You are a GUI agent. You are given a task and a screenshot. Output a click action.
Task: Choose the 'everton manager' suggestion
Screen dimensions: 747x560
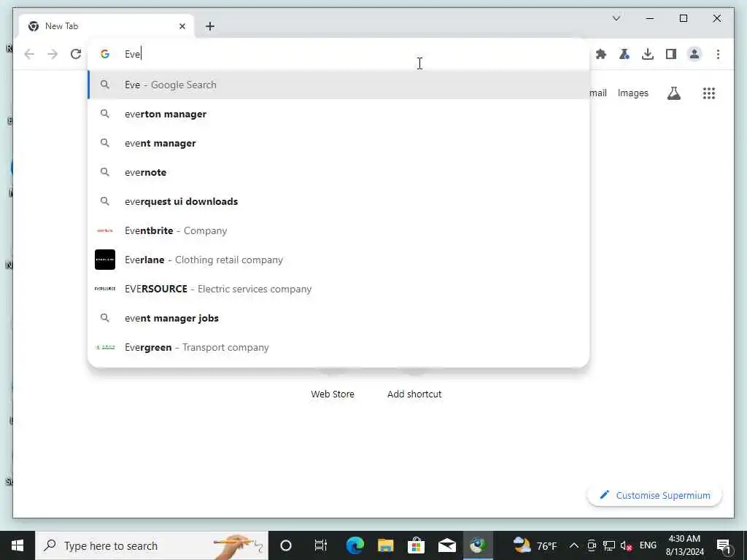338,114
